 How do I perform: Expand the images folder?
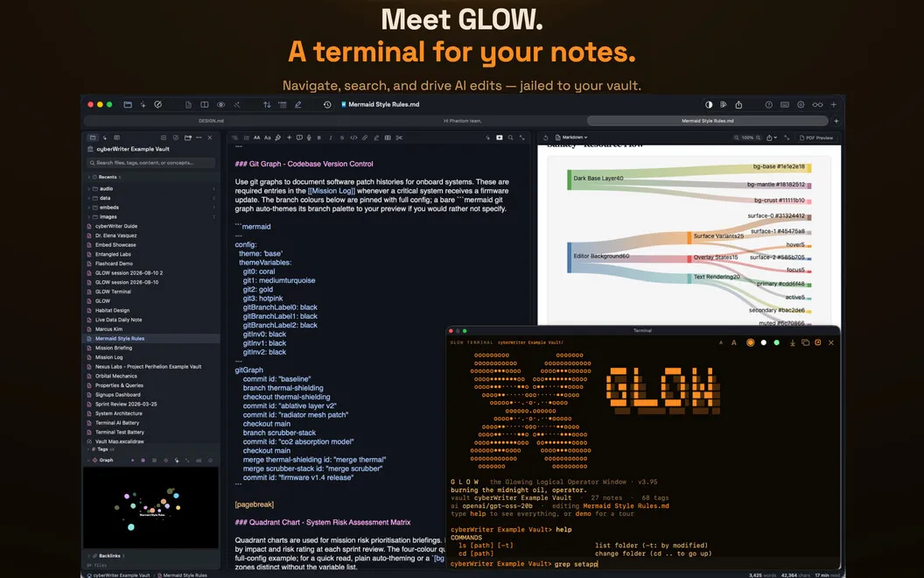pyautogui.click(x=89, y=217)
